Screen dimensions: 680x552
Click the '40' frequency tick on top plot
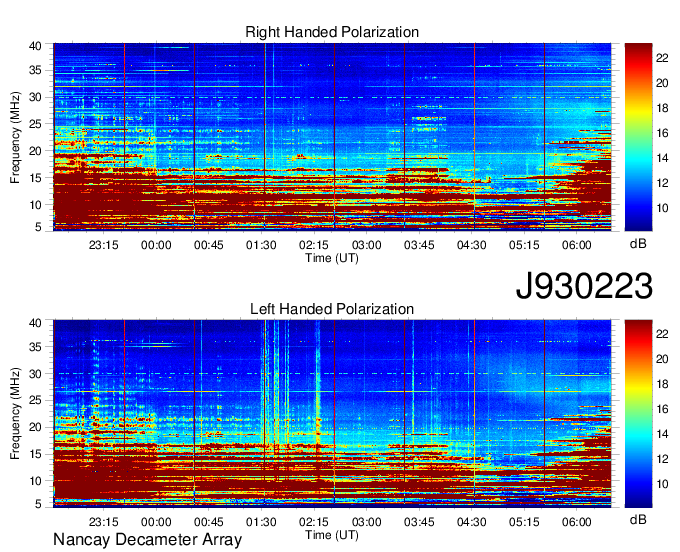(35, 46)
